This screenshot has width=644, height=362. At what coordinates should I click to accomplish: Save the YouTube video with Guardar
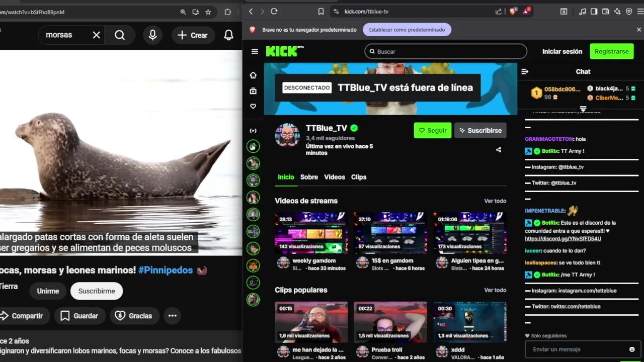click(x=79, y=316)
